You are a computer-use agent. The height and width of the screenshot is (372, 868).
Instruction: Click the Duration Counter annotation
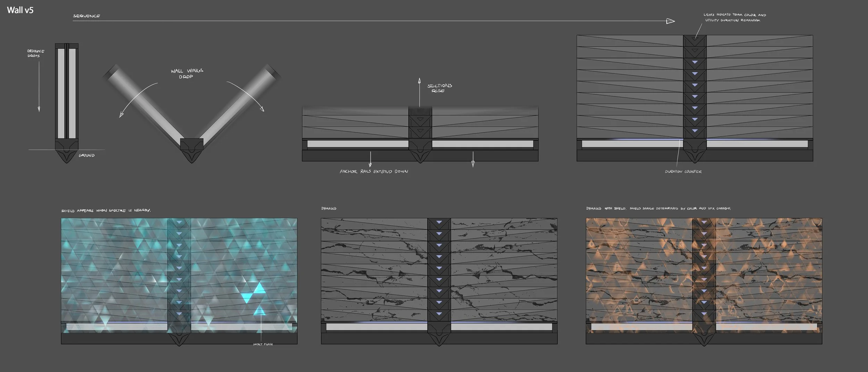pos(683,172)
